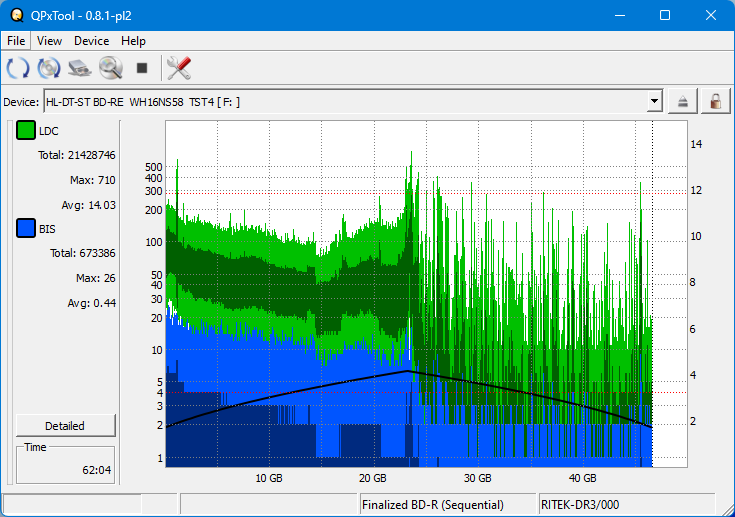Click the 40 GB axis label
The width and height of the screenshot is (735, 517).
click(583, 478)
